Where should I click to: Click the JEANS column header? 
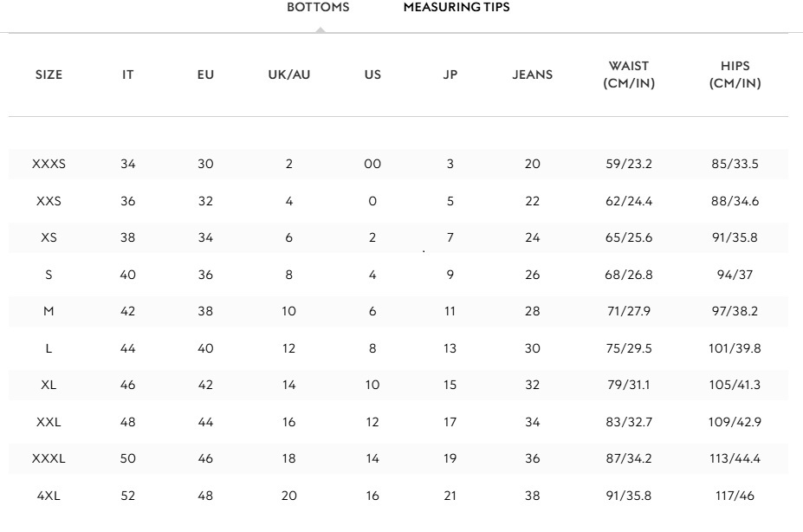[532, 75]
